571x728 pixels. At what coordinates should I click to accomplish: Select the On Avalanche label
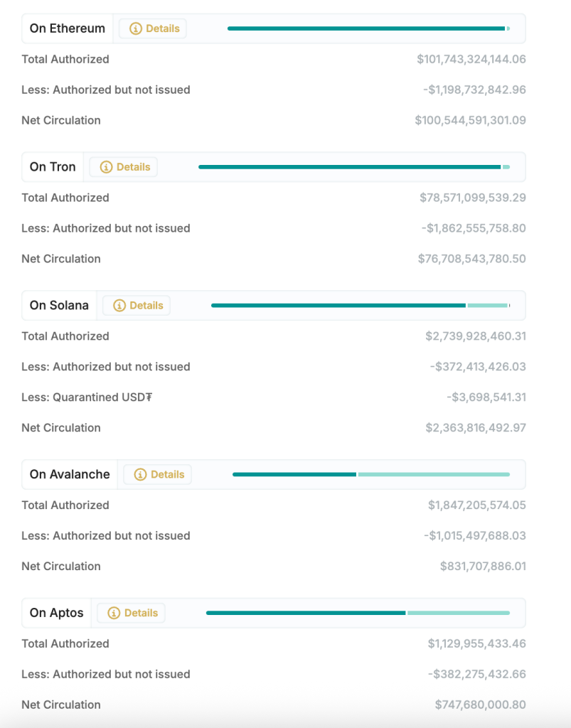click(70, 475)
